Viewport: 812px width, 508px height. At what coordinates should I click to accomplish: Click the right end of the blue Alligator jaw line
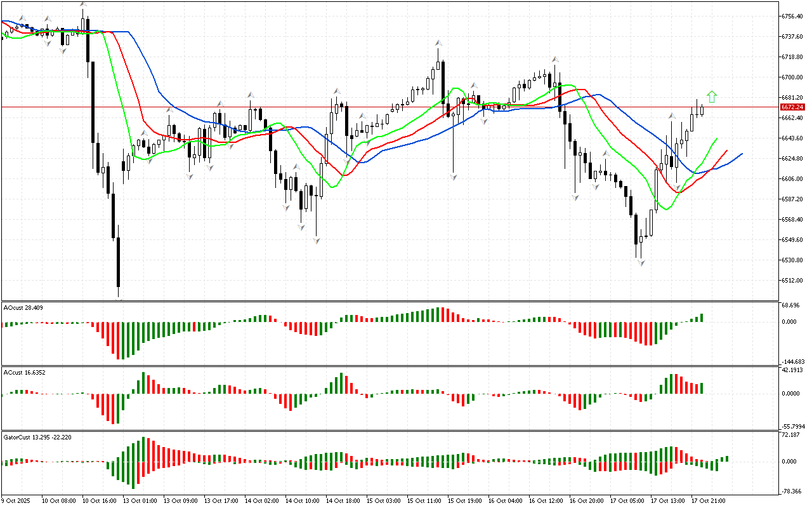(742, 154)
